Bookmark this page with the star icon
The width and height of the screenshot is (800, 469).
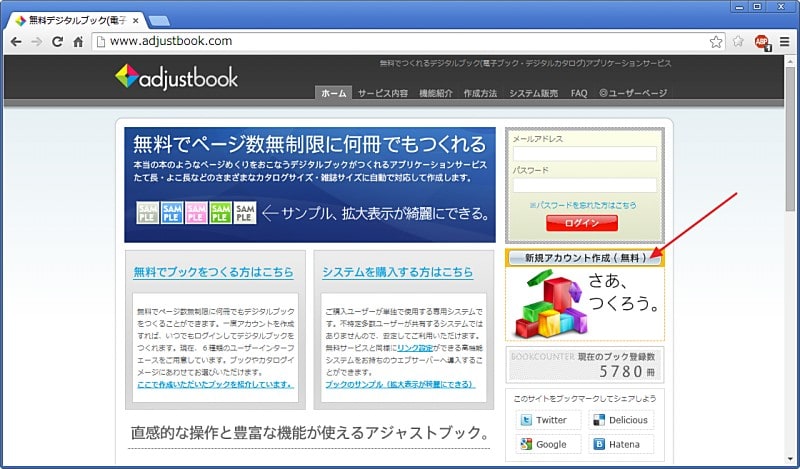click(716, 42)
